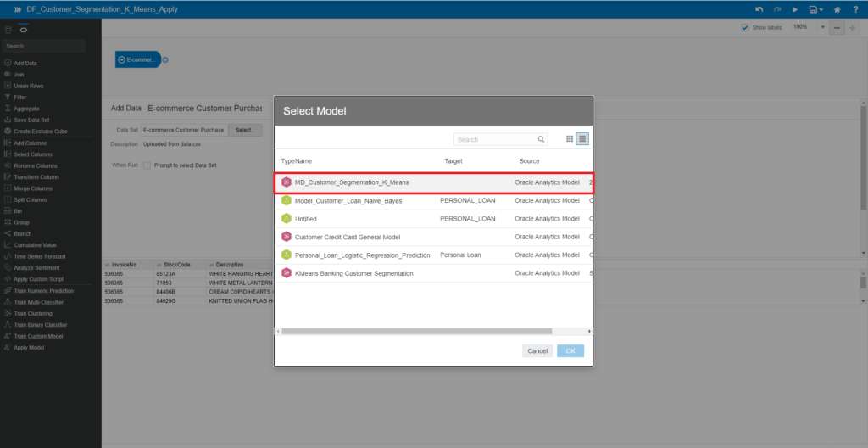Click the plus icon after E-commerce node
The width and height of the screenshot is (868, 448).
pos(165,60)
